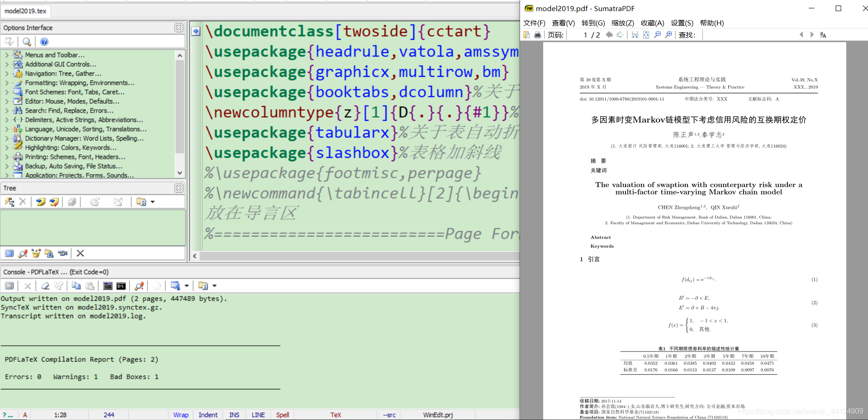Click the eraser icon in Console toolbar
The height and width of the screenshot is (420, 868).
(x=45, y=286)
